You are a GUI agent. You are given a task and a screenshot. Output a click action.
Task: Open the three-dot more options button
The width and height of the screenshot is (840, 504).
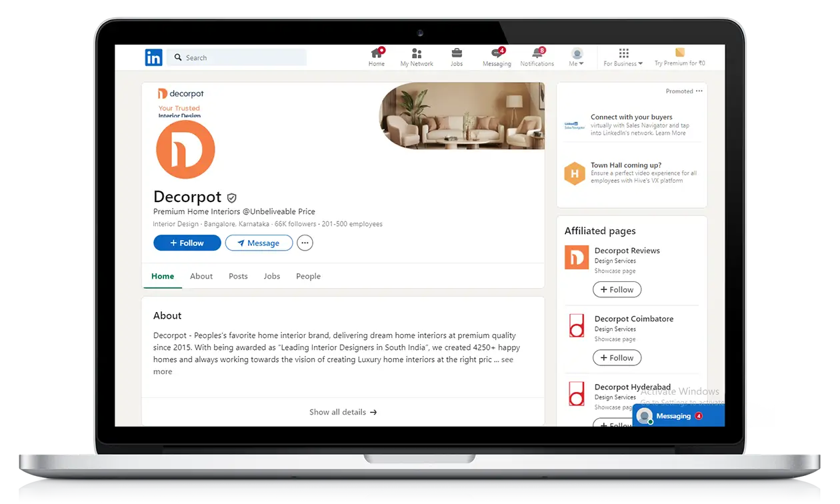(x=305, y=243)
